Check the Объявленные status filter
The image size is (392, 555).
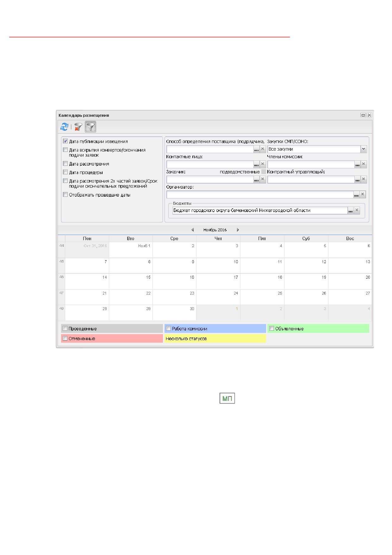click(x=271, y=328)
